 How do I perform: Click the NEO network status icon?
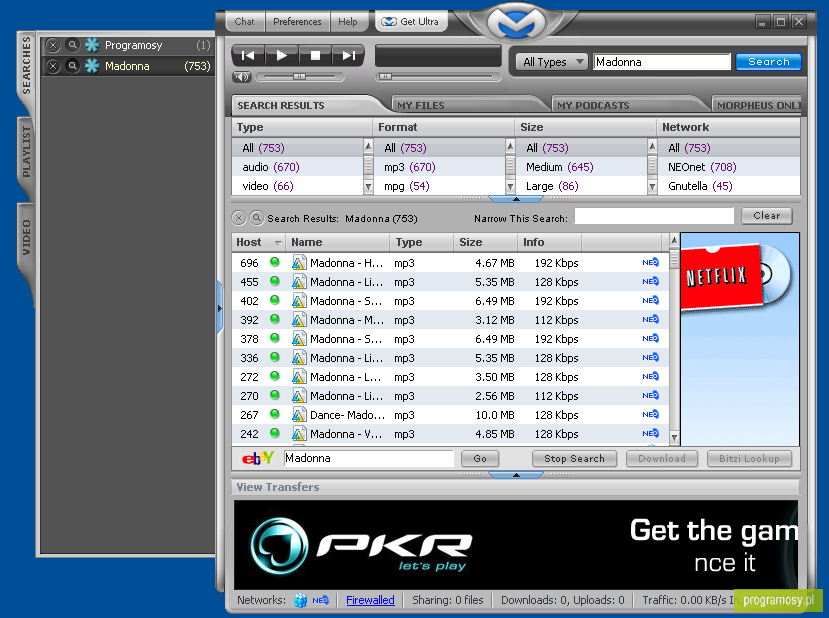320,600
